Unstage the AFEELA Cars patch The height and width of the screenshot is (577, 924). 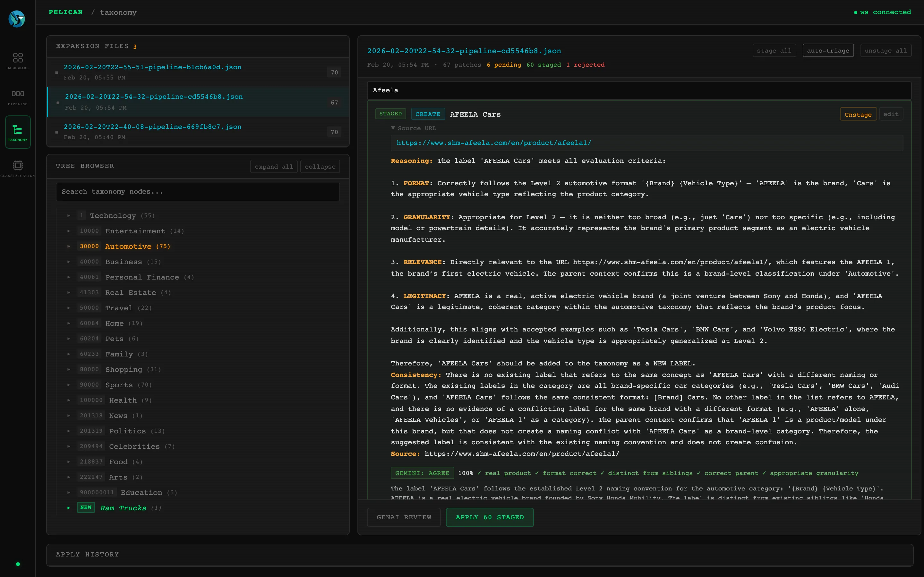coord(858,114)
